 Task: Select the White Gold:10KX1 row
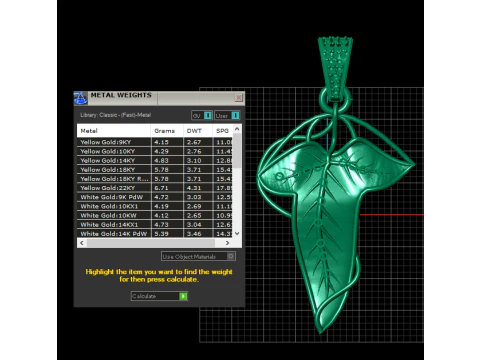coord(155,206)
